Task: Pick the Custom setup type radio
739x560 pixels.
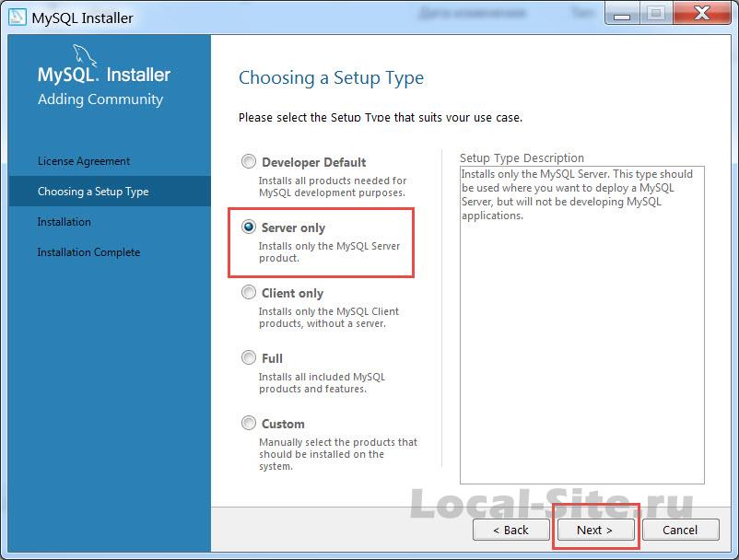Action: pos(249,423)
